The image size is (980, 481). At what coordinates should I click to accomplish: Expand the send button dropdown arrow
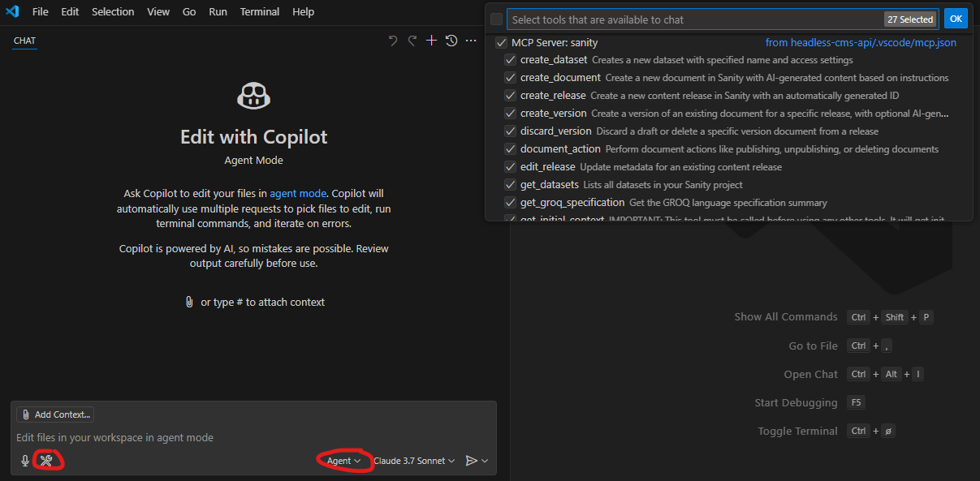coord(485,460)
